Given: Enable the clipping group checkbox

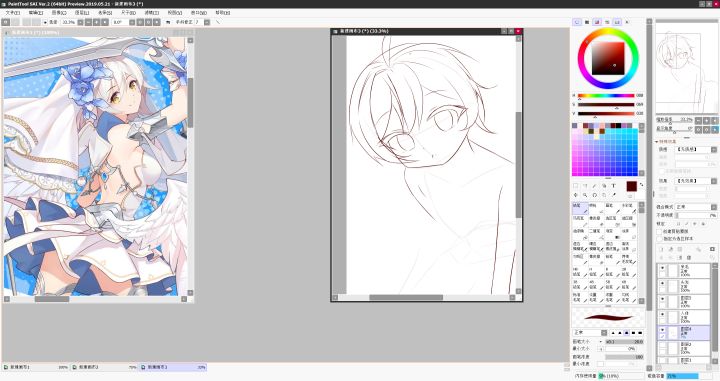Looking at the screenshot, I should 659,231.
